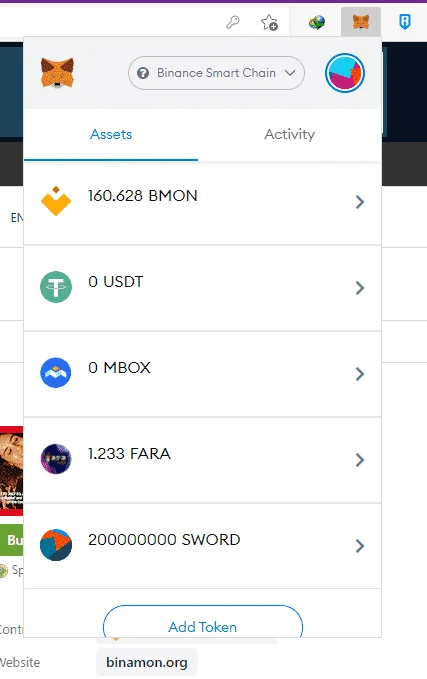Select the 160.628 BMON balance text

pos(142,196)
